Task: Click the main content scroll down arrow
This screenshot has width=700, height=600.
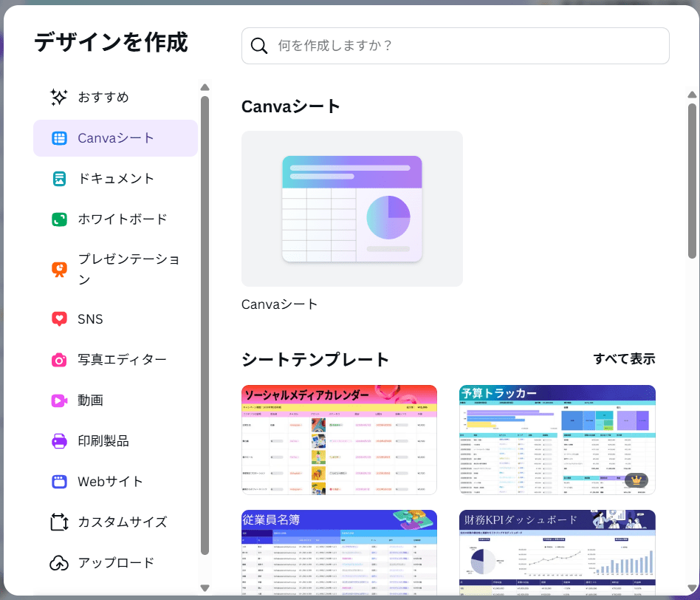Action: pos(692,588)
